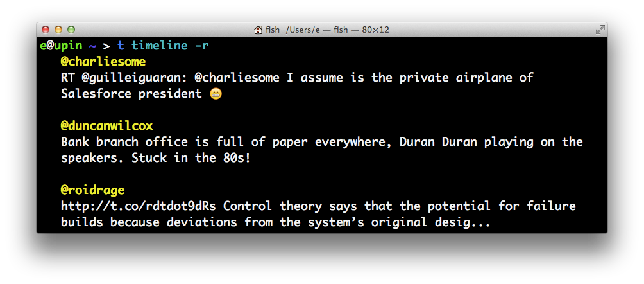Click the @charliesome username heading
The height and width of the screenshot is (284, 644).
(103, 62)
